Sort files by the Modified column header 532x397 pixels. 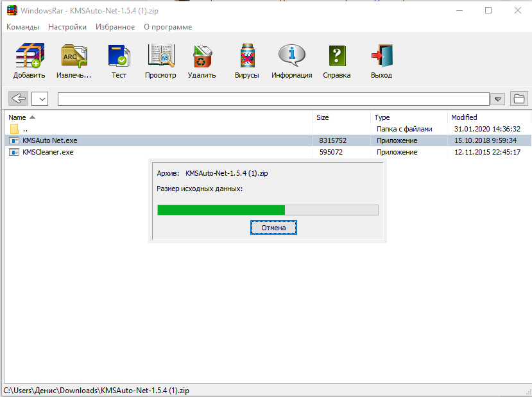click(x=489, y=117)
